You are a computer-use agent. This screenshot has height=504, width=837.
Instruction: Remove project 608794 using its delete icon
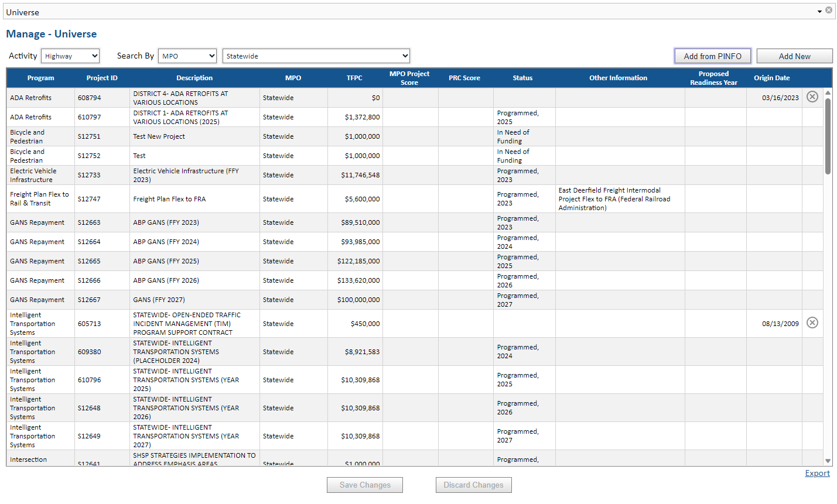click(x=812, y=97)
